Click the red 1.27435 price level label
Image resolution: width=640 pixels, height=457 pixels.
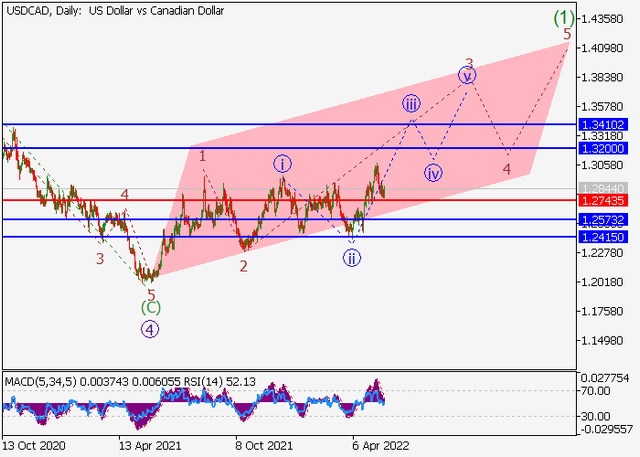603,200
